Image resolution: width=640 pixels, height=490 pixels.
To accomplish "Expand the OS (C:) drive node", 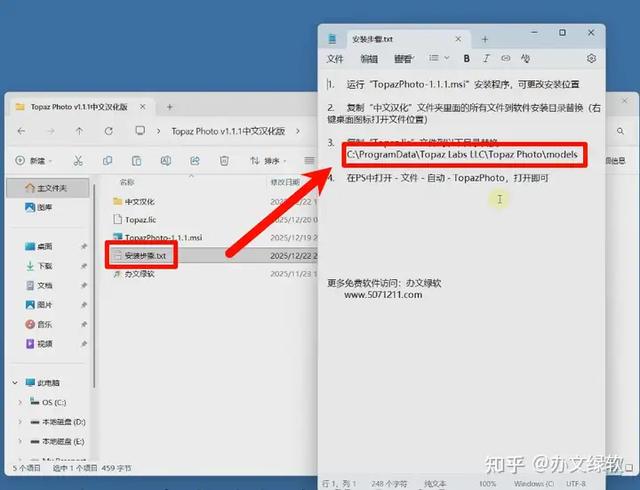I will 20,403.
